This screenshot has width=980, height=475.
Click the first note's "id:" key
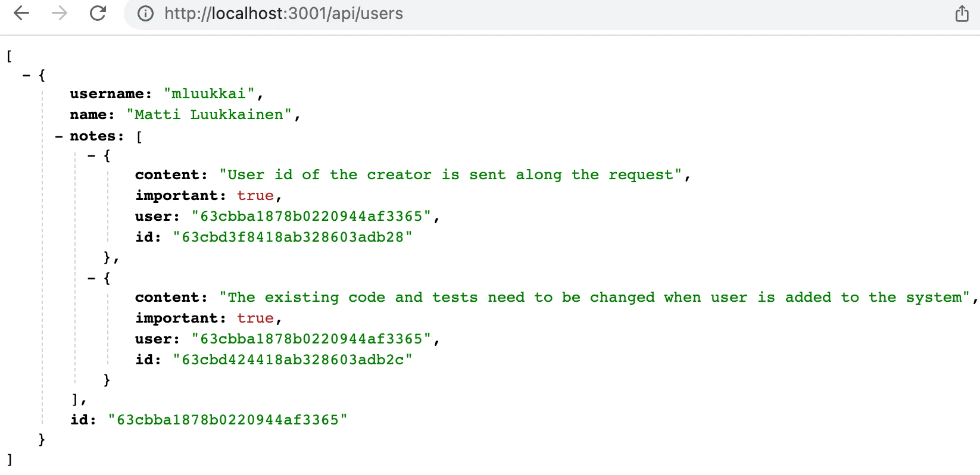pyautogui.click(x=148, y=237)
